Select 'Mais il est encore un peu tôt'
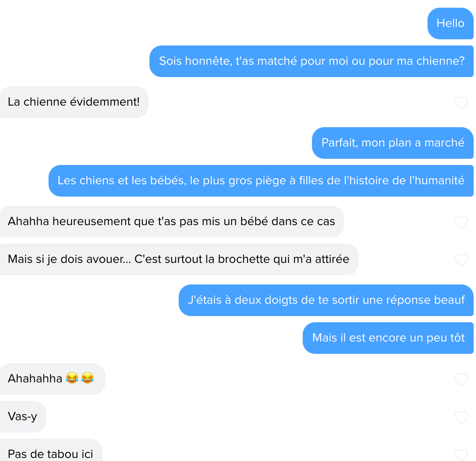This screenshot has height=461, width=476. 388,338
